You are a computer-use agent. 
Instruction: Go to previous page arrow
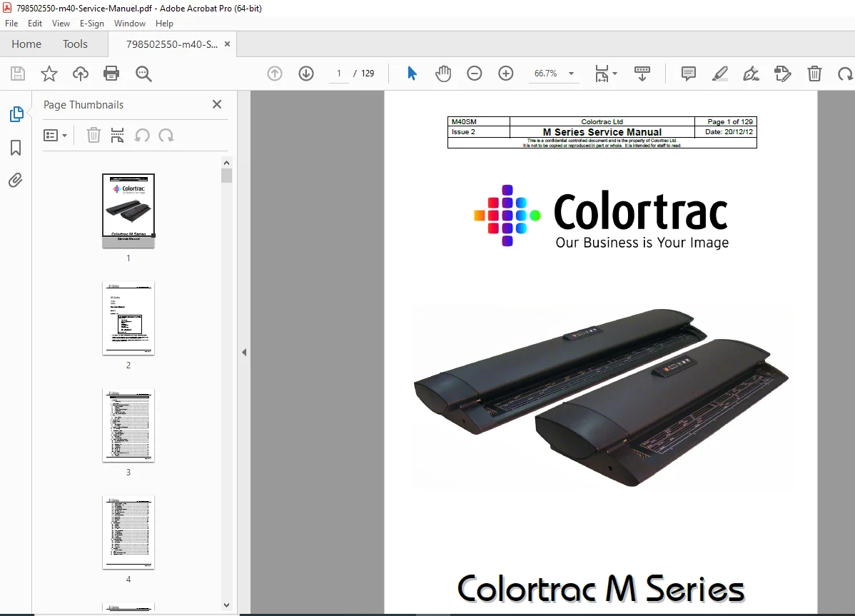275,74
